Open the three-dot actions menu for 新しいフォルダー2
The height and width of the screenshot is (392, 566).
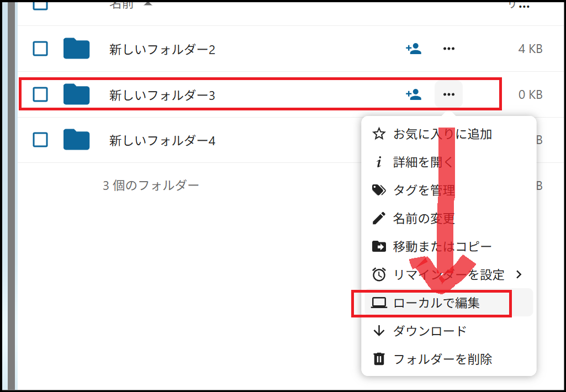(449, 49)
